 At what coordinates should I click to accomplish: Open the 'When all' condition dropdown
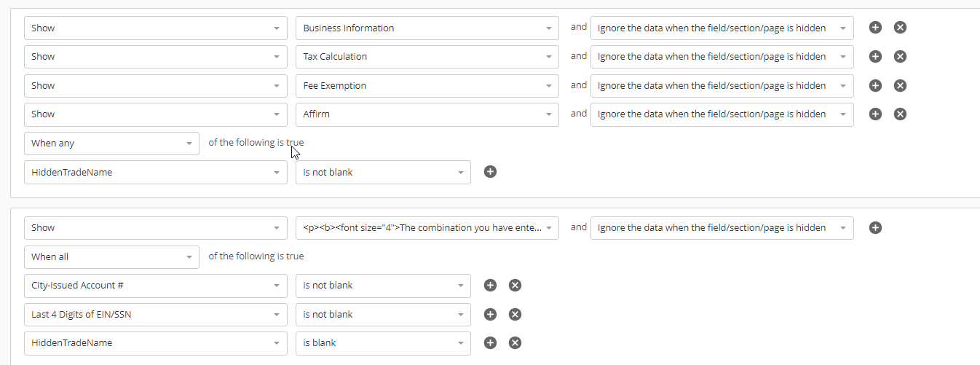click(x=111, y=256)
